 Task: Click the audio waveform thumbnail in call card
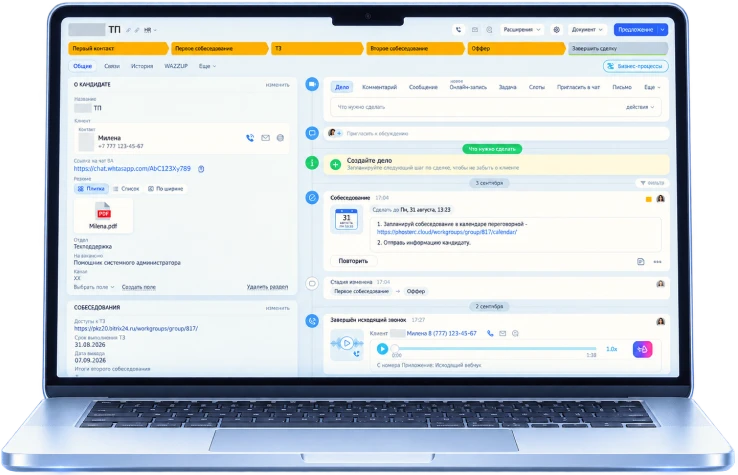tap(347, 345)
